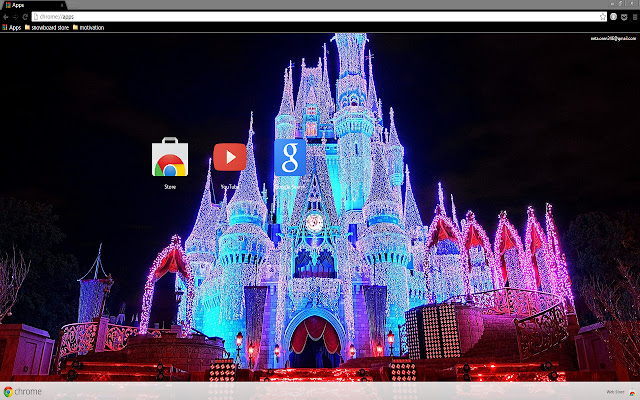Open the Pocket extension icon
The width and height of the screenshot is (640, 400).
[624, 17]
